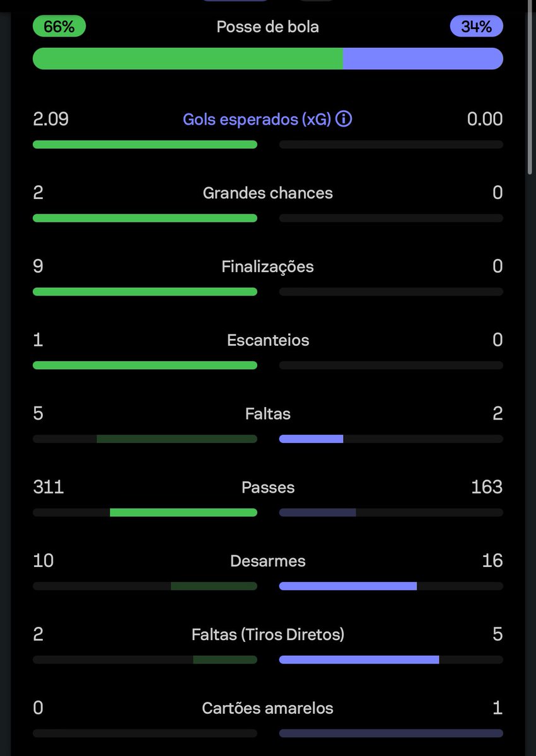
Task: Click the 2.09 xG value
Action: click(x=50, y=119)
